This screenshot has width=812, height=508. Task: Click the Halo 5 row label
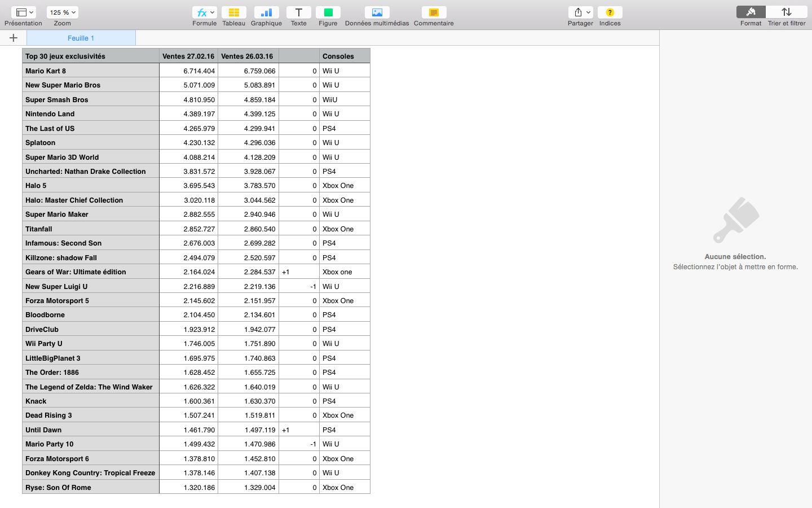(x=91, y=185)
